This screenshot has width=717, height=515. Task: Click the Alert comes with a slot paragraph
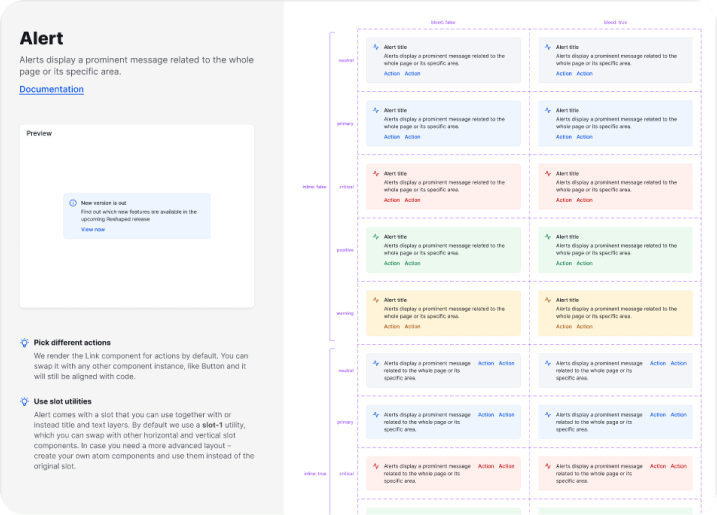click(x=144, y=440)
